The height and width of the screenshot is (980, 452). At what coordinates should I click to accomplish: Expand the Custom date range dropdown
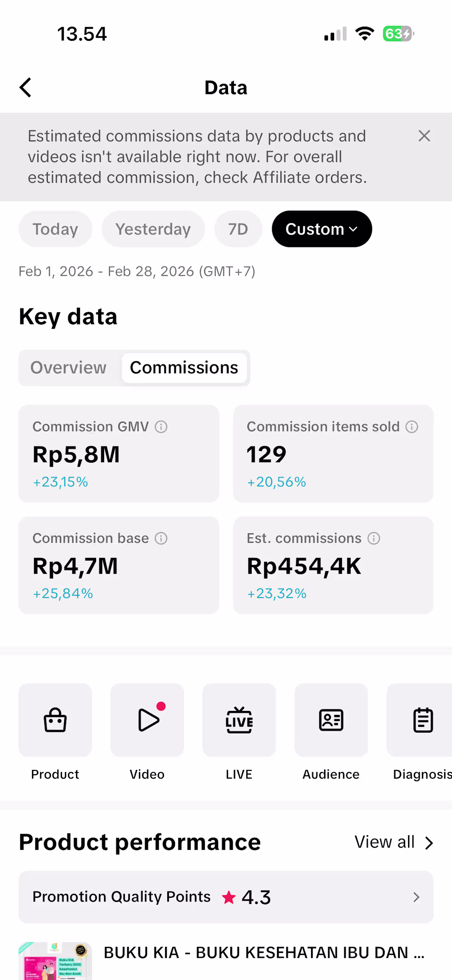pyautogui.click(x=322, y=229)
